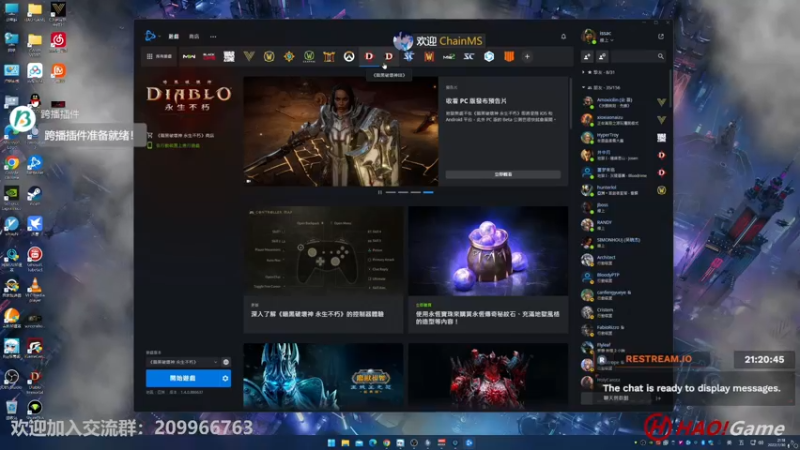
Task: Open game options gear on play button
Action: 225,379
